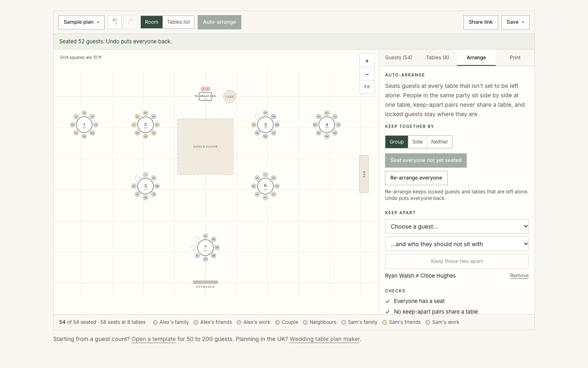The height and width of the screenshot is (368, 588).
Task: Select round table 6 on the floor plan
Action: click(x=265, y=186)
